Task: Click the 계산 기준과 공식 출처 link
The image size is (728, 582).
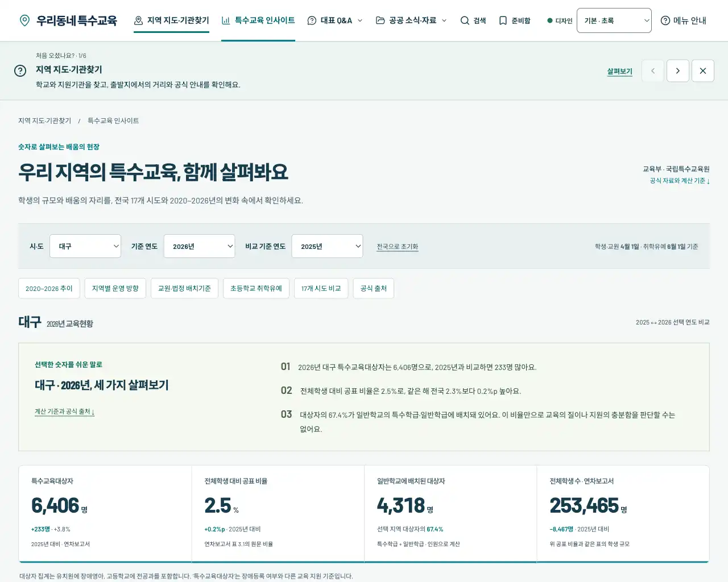Action: click(x=65, y=411)
